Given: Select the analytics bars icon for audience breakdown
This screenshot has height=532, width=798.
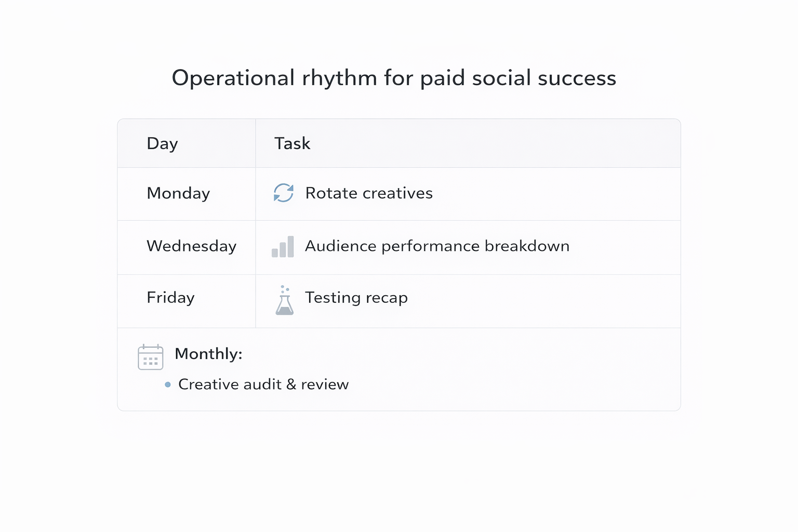Looking at the screenshot, I should click(282, 246).
